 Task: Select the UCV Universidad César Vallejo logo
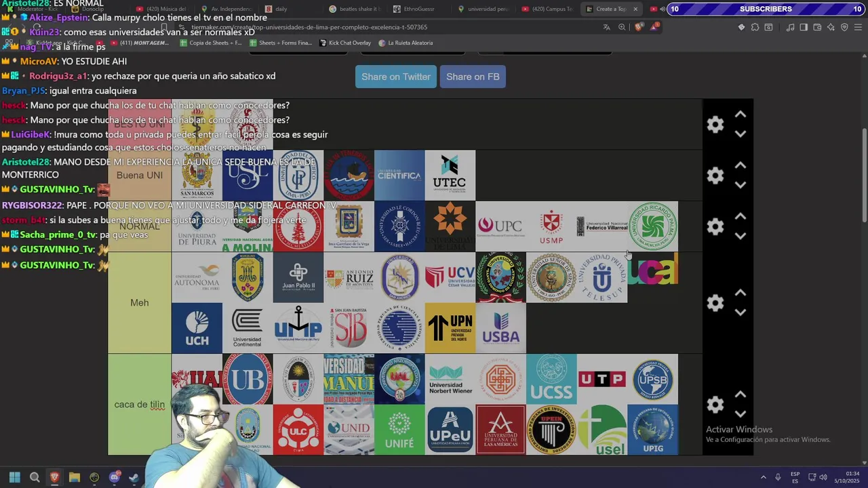[450, 277]
